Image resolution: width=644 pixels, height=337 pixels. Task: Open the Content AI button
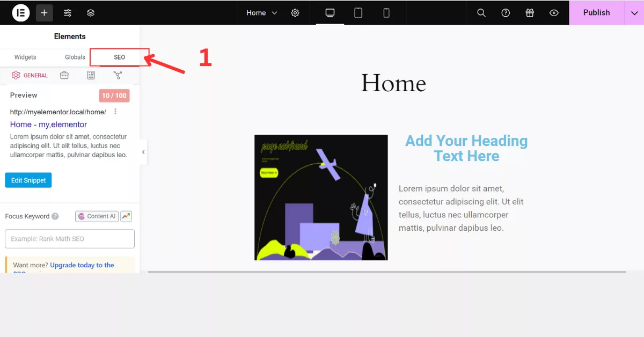[97, 216]
